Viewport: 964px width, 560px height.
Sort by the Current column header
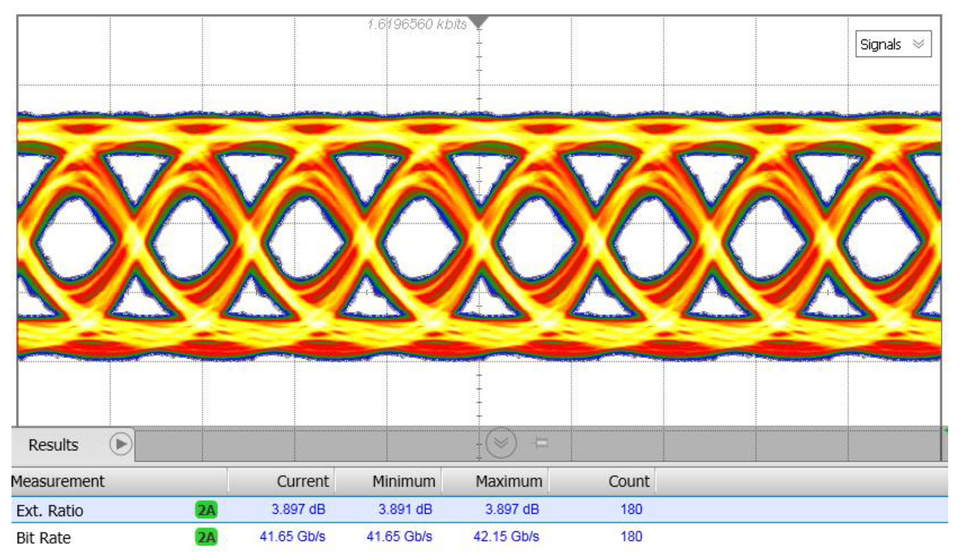[x=303, y=481]
